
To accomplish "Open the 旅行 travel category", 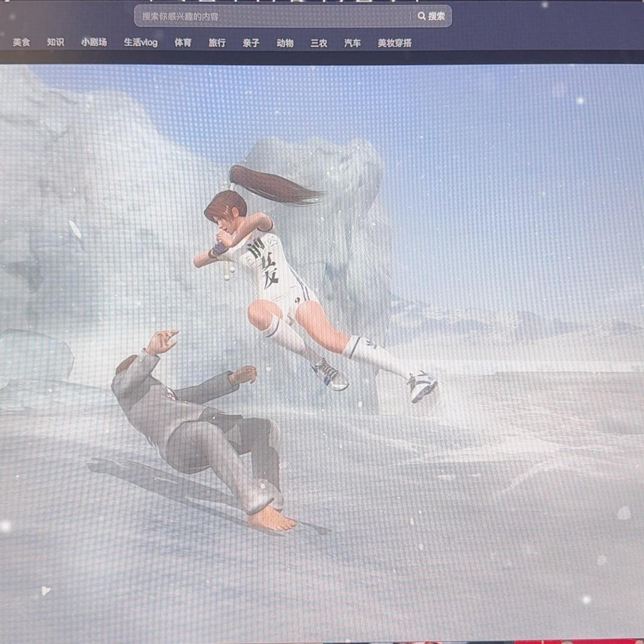I will point(216,42).
